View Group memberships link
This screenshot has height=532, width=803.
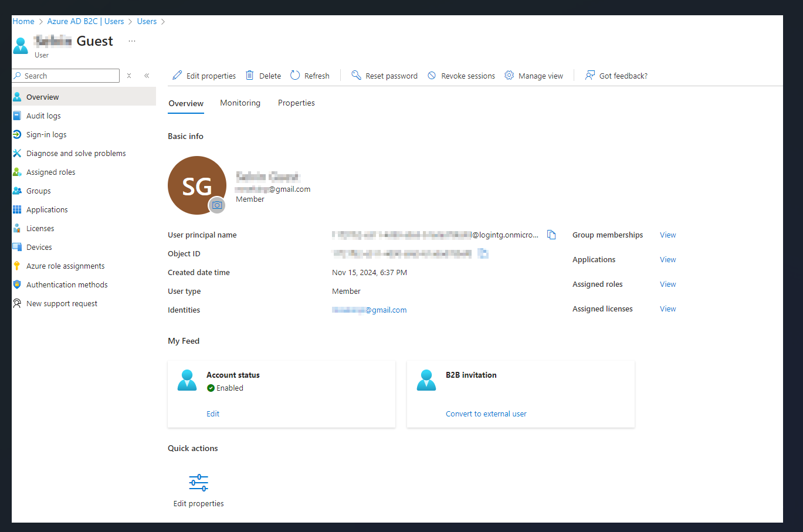[668, 235]
